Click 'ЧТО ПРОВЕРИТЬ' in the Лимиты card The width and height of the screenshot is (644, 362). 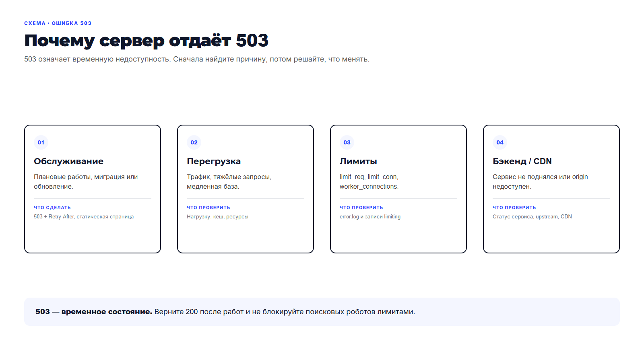point(361,208)
